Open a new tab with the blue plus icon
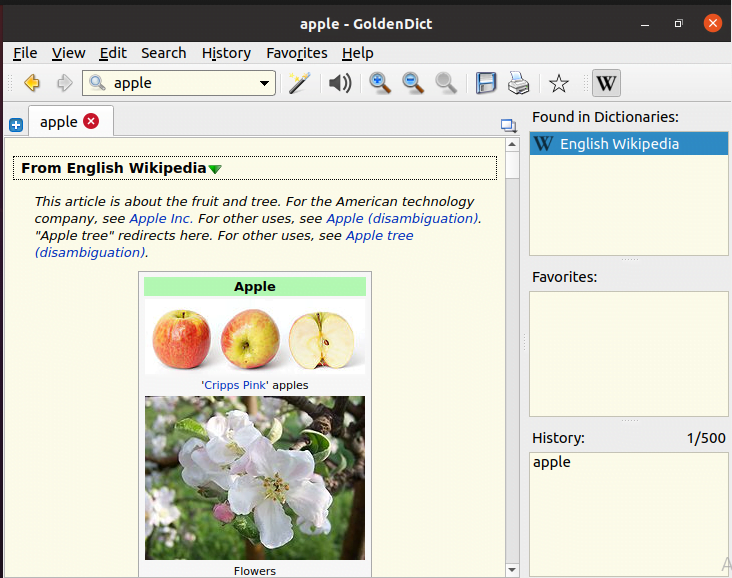This screenshot has width=732, height=578. coord(16,125)
